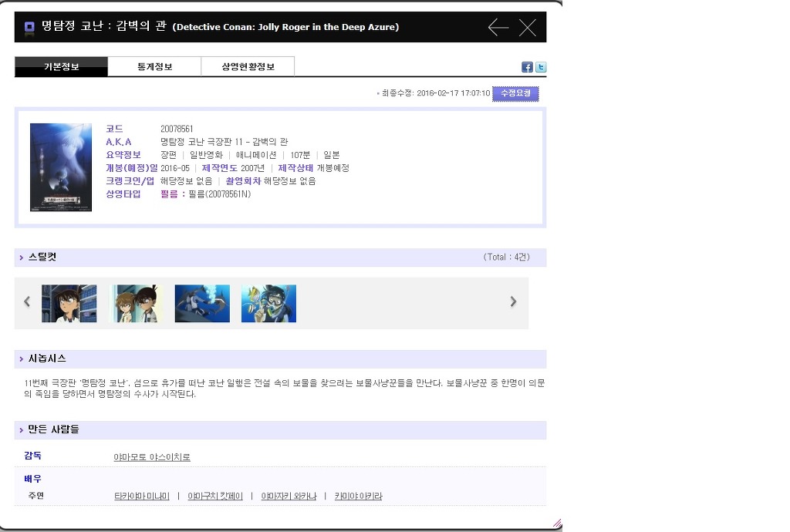790x532 pixels.
Task: Open the underwater shark still cut
Action: coord(202,303)
